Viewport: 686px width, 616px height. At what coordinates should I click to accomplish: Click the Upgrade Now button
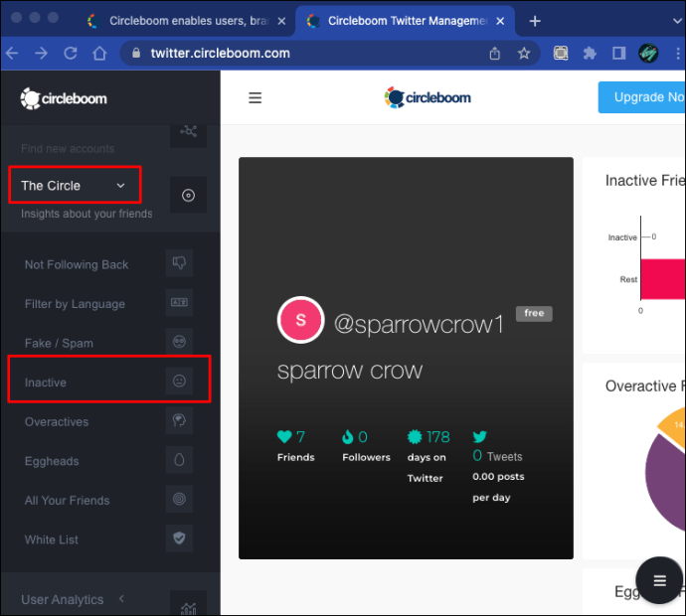click(641, 97)
